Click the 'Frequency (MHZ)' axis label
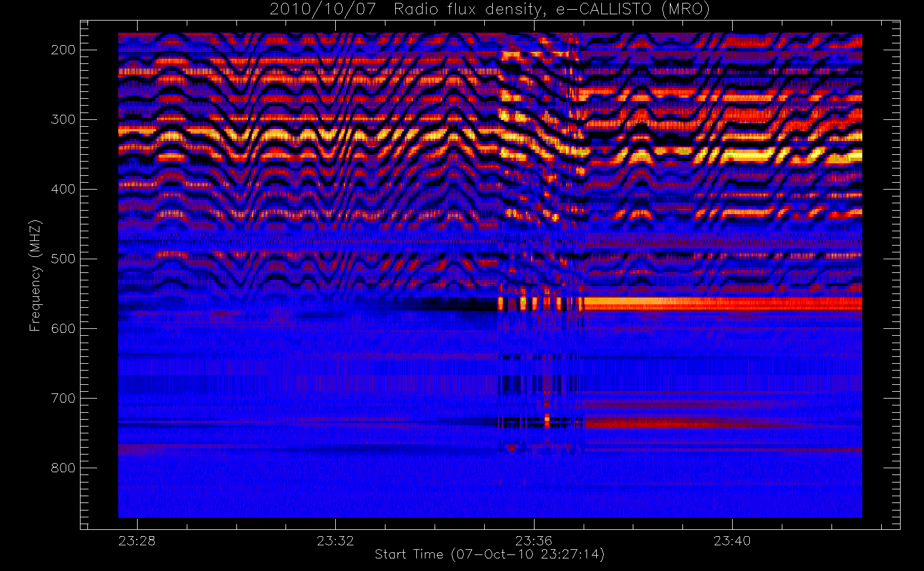 click(x=35, y=275)
